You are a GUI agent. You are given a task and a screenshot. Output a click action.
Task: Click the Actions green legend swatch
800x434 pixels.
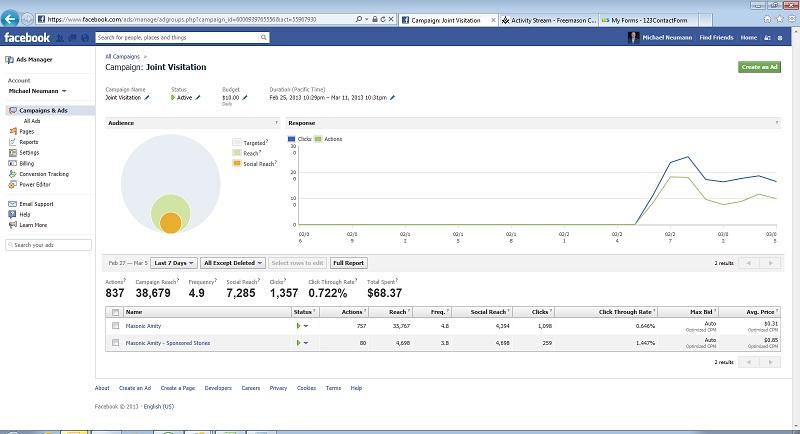pyautogui.click(x=318, y=139)
